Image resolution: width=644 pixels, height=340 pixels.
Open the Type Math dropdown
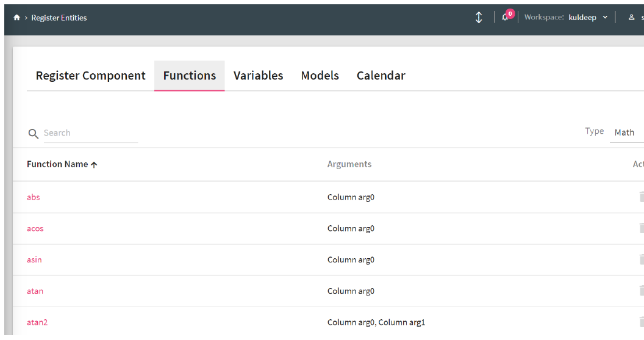click(626, 132)
